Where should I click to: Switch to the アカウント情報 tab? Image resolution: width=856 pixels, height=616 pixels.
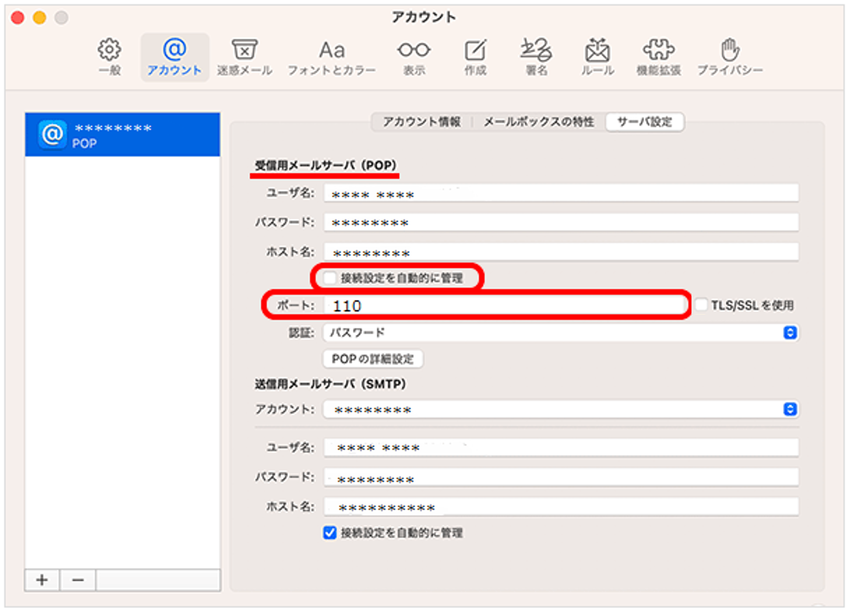point(422,121)
